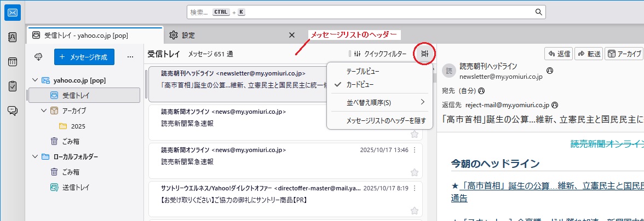Click the folder pane three-dots options button
644x221 pixels.
point(130,57)
